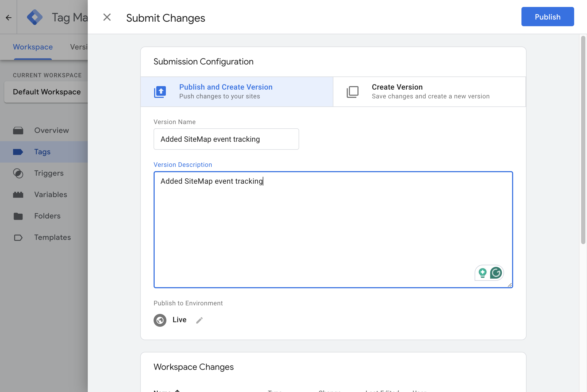Click the Live environment label
587x392 pixels.
pos(180,320)
